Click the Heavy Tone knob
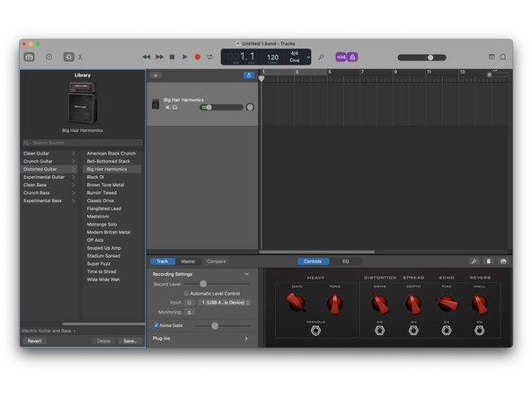This screenshot has height=399, width=532. 334,304
